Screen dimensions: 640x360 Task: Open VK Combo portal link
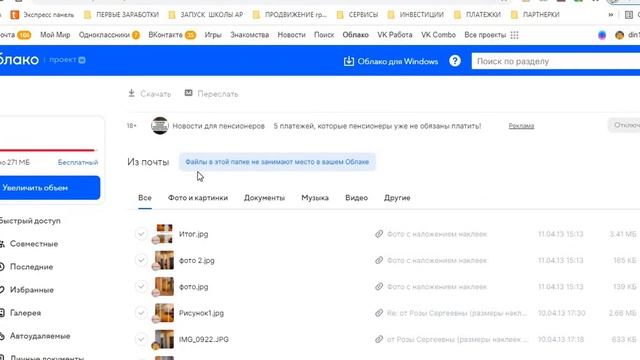click(438, 35)
